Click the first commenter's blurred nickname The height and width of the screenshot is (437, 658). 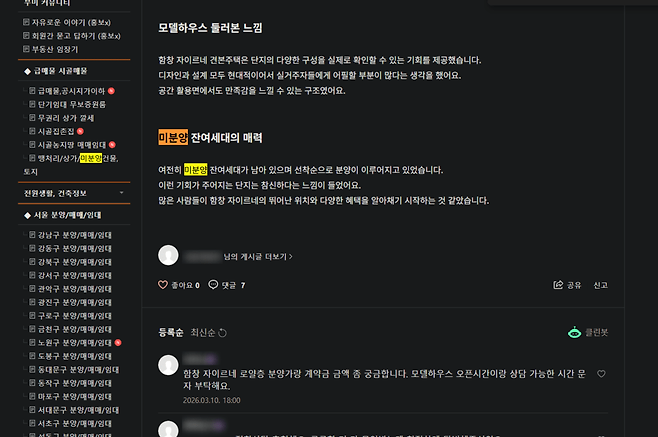(x=199, y=359)
